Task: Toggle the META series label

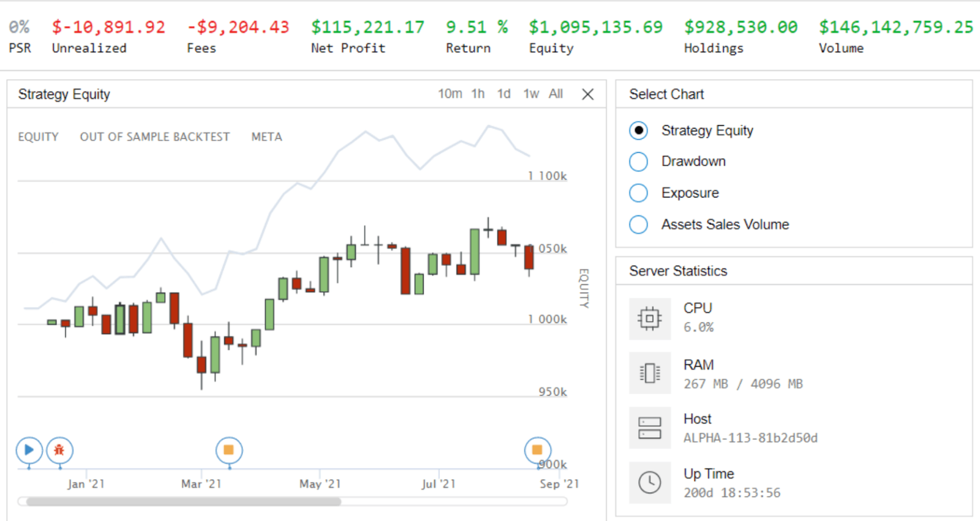Action: (x=266, y=137)
